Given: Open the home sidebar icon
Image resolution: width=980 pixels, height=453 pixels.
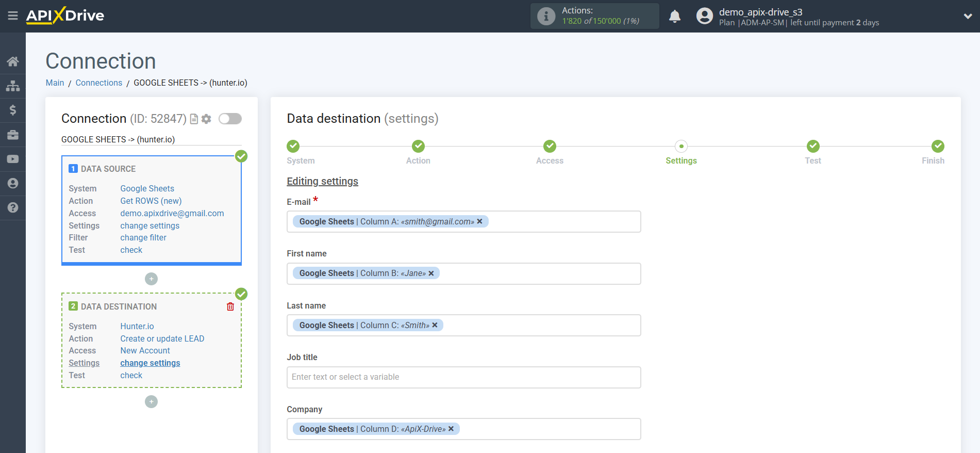Looking at the screenshot, I should (13, 61).
